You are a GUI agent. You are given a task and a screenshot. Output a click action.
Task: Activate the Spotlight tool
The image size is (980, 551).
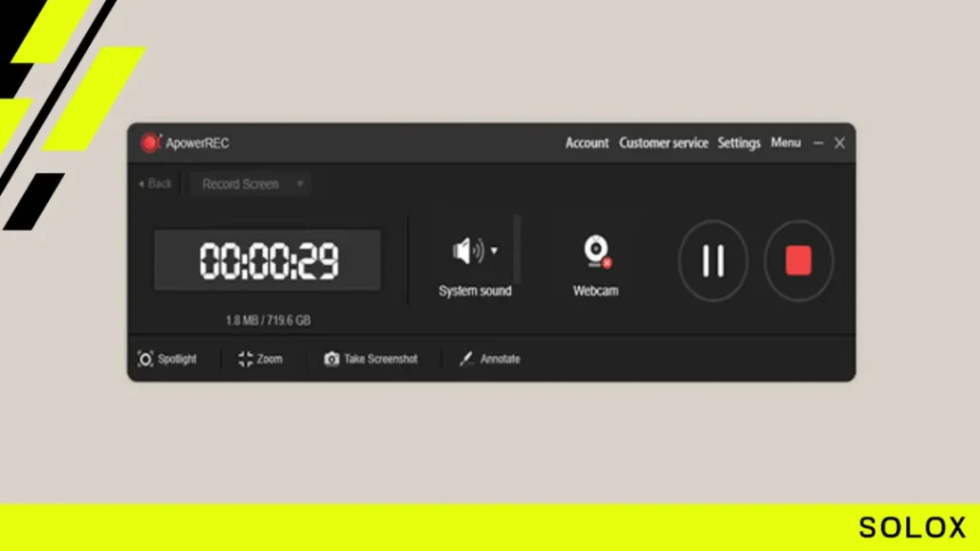click(x=167, y=360)
